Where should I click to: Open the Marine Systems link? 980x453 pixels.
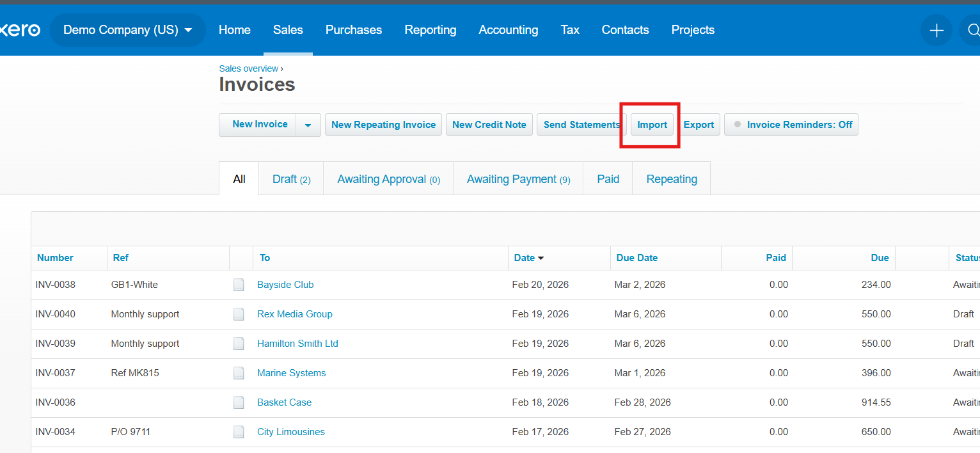pyautogui.click(x=292, y=373)
